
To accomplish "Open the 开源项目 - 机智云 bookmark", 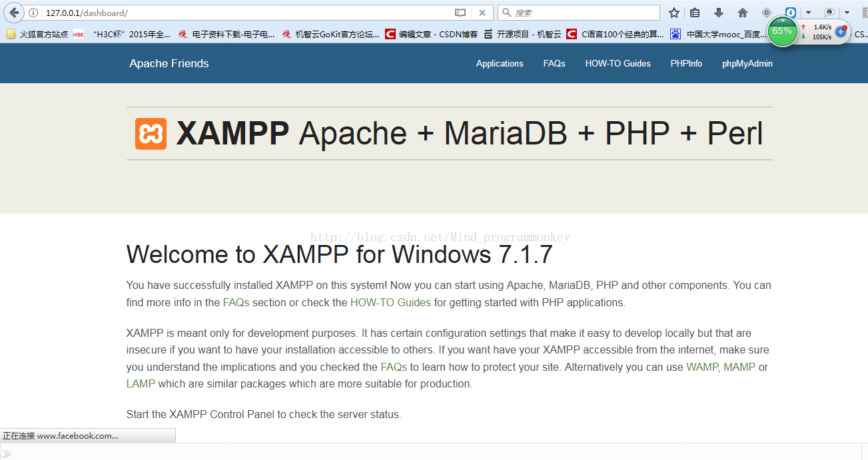I will [522, 34].
